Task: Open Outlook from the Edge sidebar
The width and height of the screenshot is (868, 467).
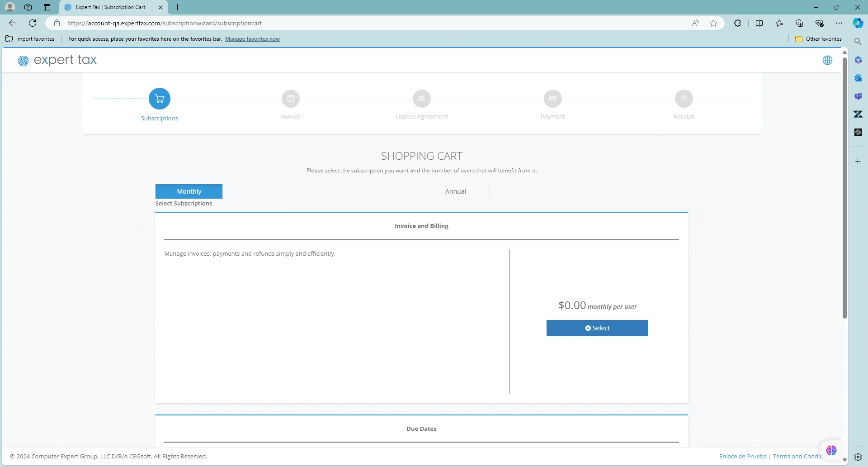Action: (x=858, y=78)
